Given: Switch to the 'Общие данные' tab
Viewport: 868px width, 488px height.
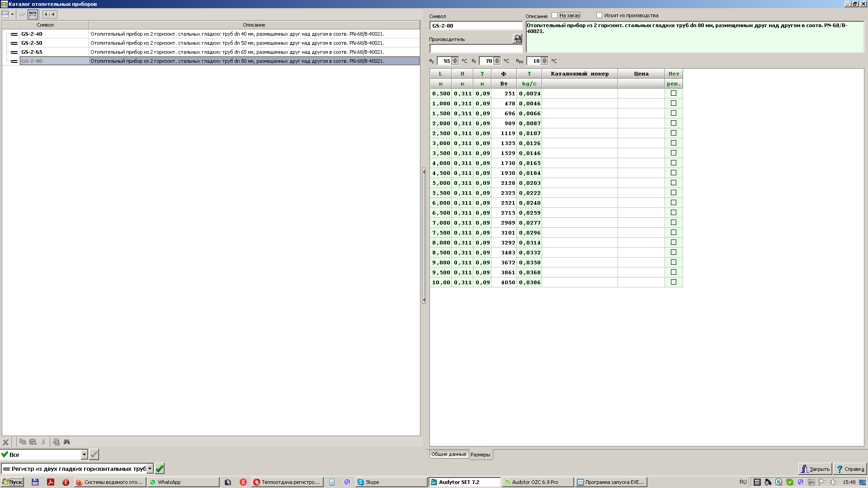Looking at the screenshot, I should pos(448,454).
